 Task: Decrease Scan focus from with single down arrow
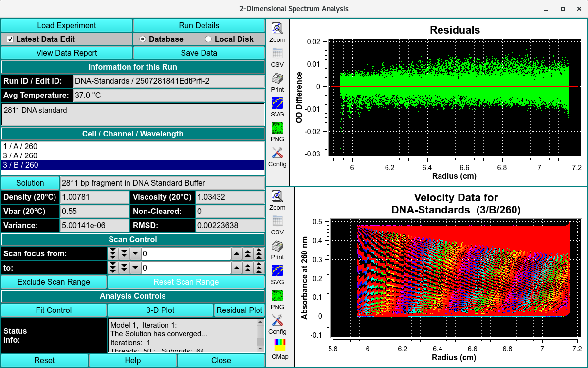(x=135, y=254)
